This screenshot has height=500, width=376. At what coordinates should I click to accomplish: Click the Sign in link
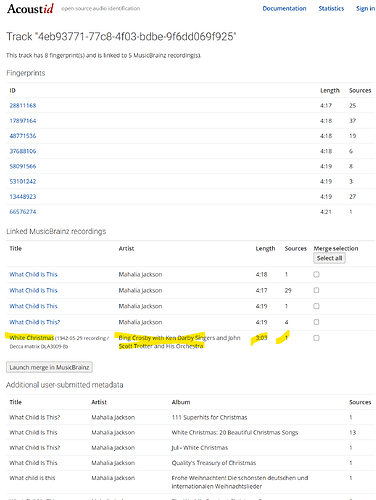point(365,8)
